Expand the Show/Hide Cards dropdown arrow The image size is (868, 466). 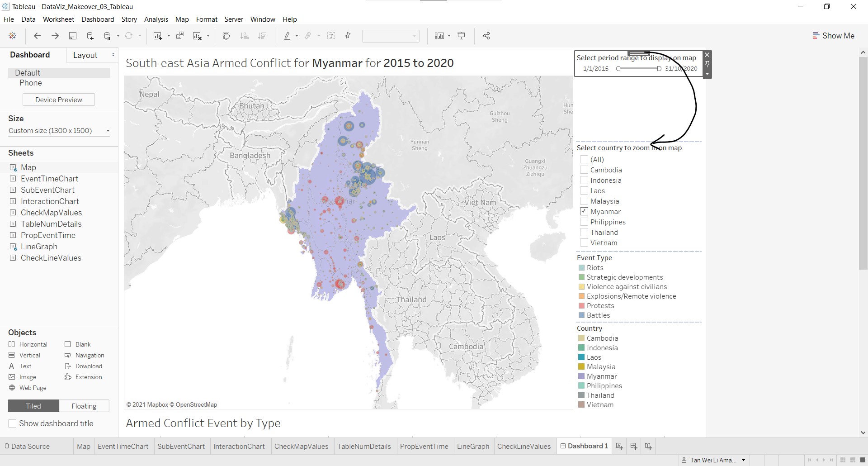click(x=449, y=36)
